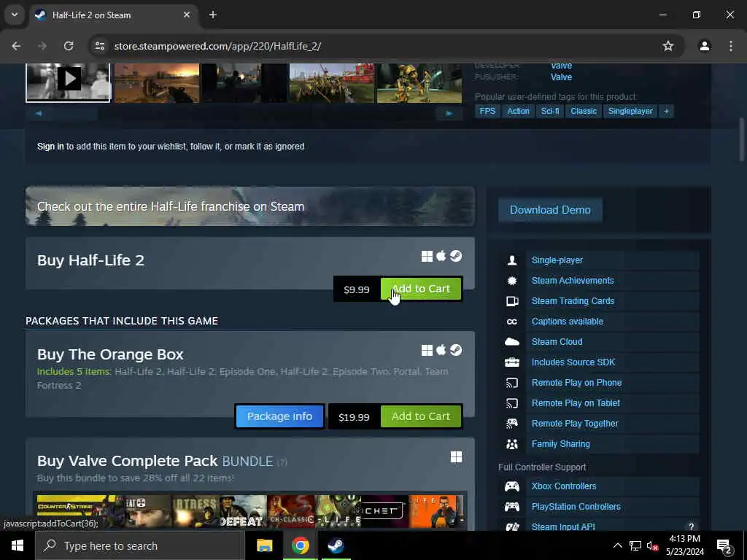This screenshot has height=560, width=747.
Task: Add The Orange Box to cart
Action: point(421,416)
